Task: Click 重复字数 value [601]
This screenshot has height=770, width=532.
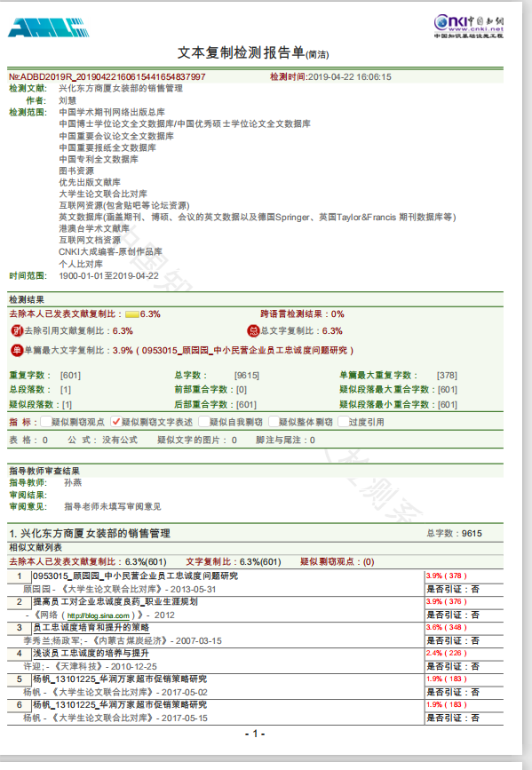Action: (x=70, y=375)
